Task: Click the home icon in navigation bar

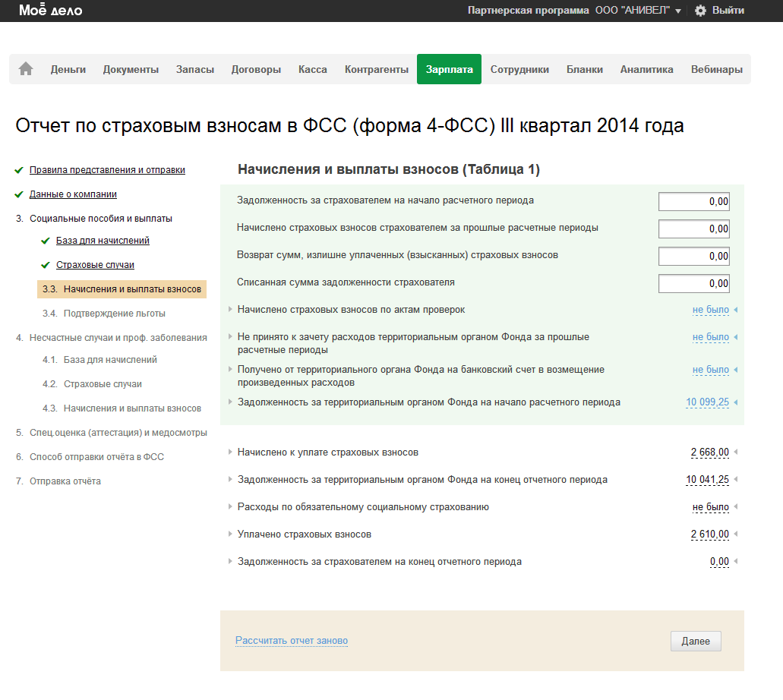Action: point(26,69)
